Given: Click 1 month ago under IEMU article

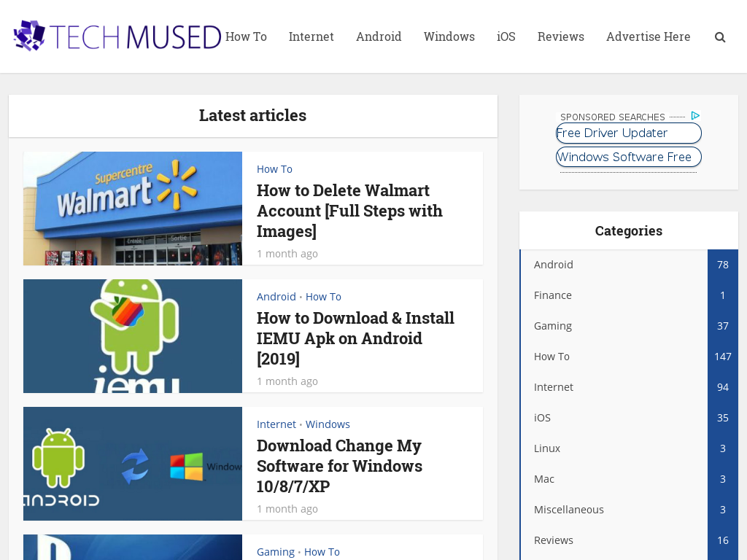Looking at the screenshot, I should click(x=287, y=381).
